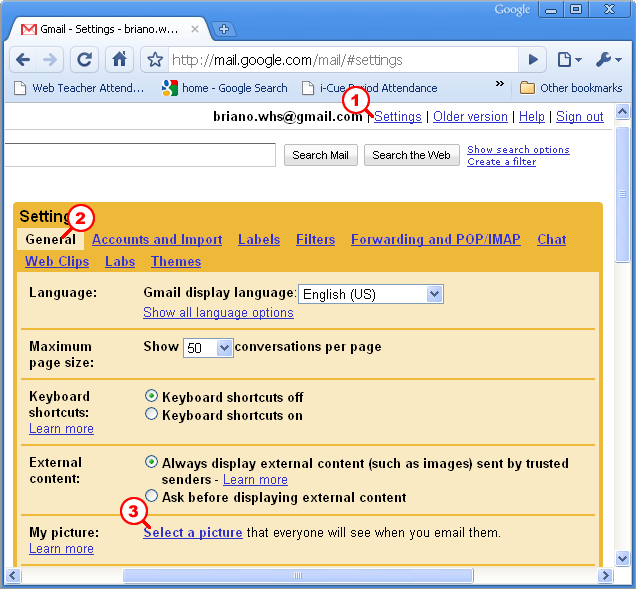Open the Other bookmarks folder

pos(570,88)
